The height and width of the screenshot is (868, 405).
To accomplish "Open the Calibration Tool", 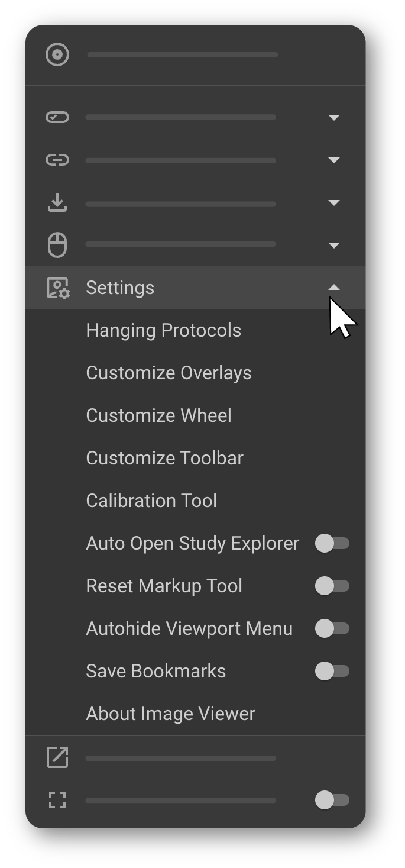I will click(151, 501).
